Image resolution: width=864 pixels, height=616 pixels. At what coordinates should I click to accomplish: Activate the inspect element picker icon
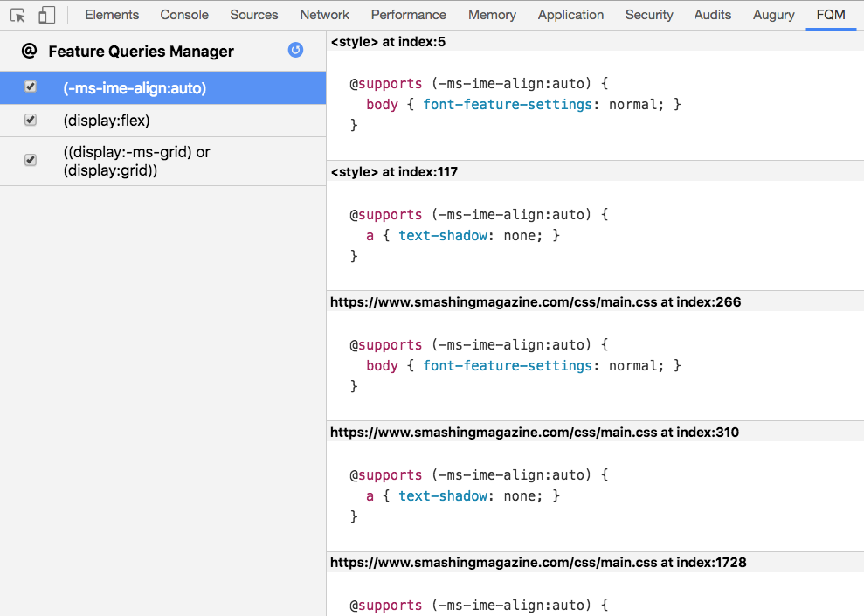[17, 16]
